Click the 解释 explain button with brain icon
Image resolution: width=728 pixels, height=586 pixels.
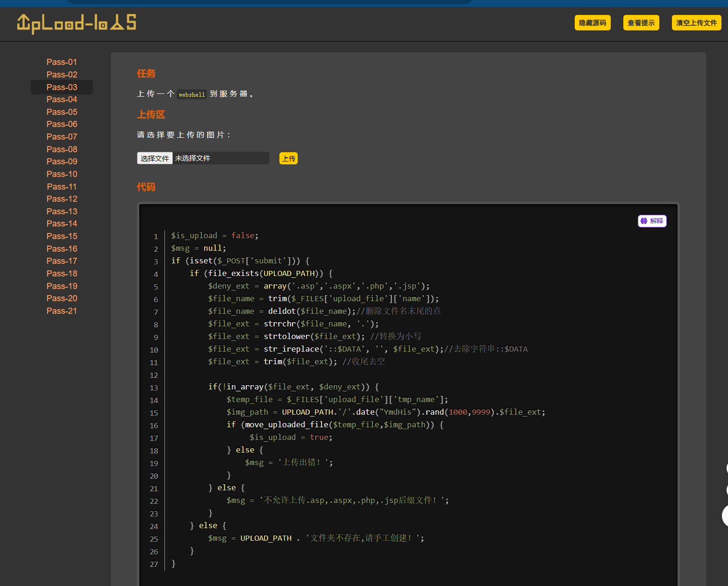652,221
